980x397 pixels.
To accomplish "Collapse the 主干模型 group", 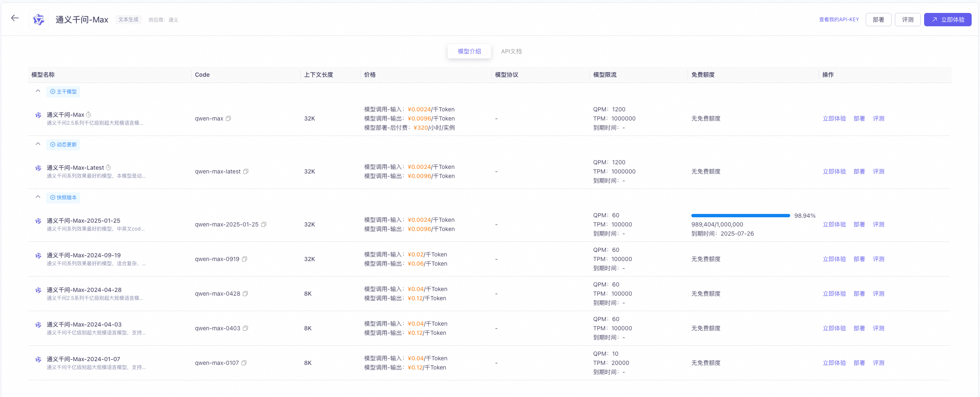I will [x=38, y=91].
